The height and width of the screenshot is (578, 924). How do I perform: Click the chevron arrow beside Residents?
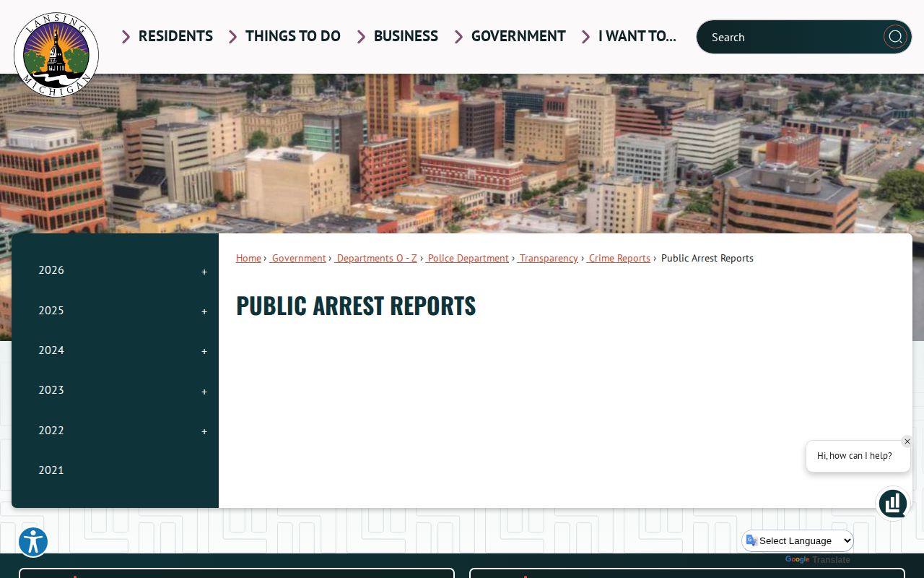pyautogui.click(x=126, y=37)
